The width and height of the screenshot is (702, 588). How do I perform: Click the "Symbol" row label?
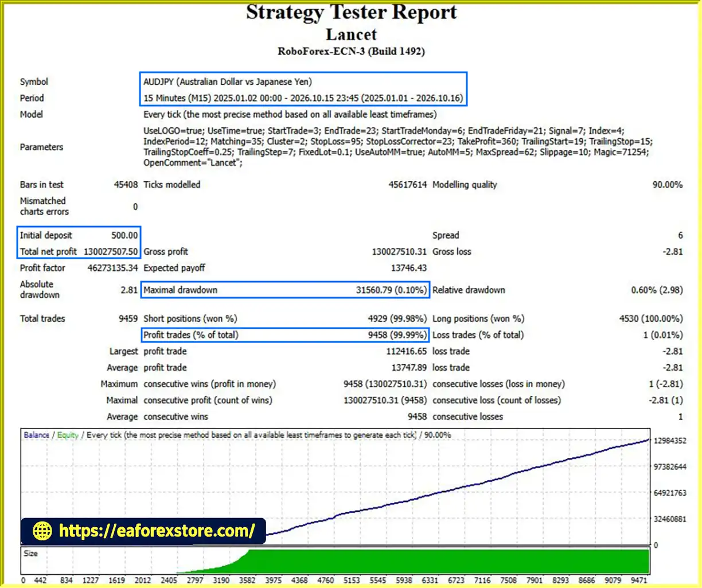coord(34,81)
